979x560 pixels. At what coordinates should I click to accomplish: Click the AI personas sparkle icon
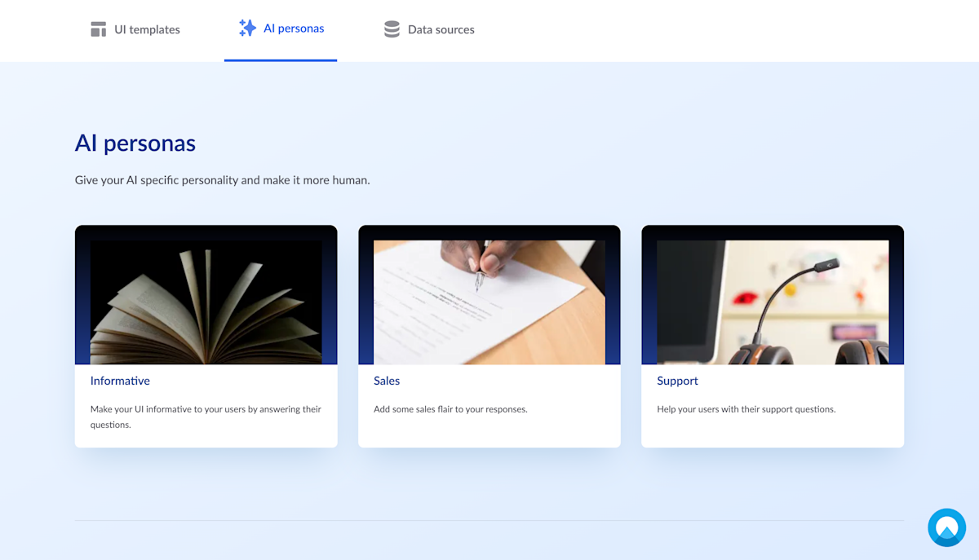coord(247,29)
